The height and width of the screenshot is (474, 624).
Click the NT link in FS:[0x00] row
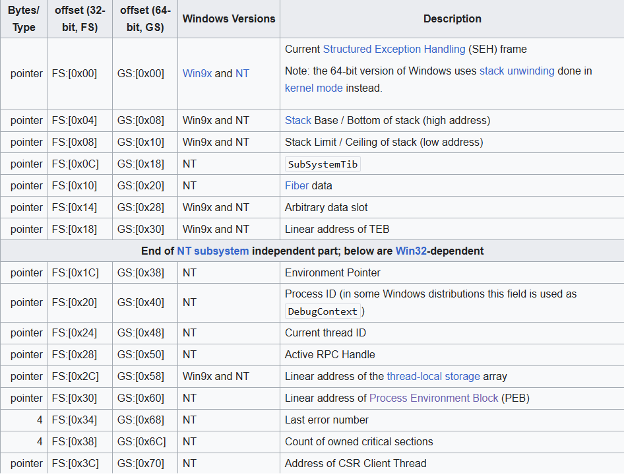(242, 73)
